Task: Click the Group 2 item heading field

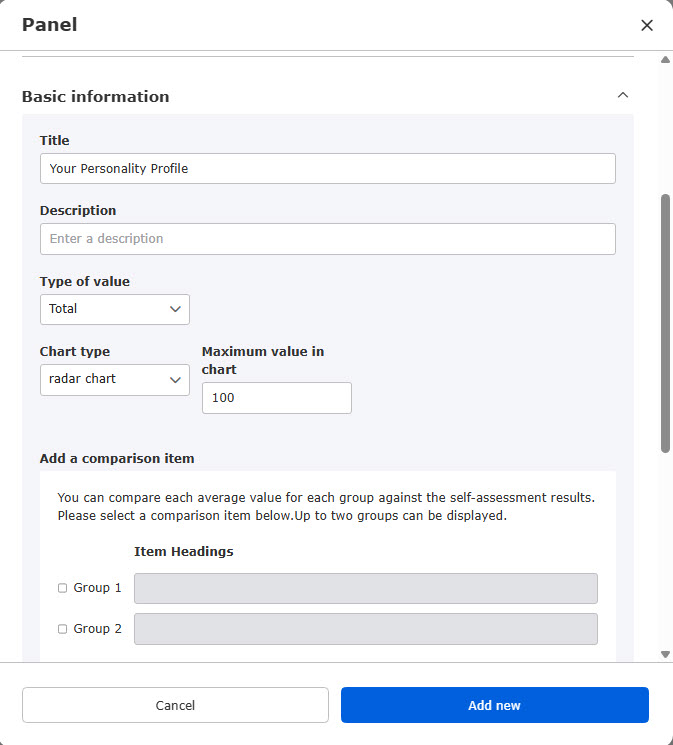Action: click(x=365, y=629)
